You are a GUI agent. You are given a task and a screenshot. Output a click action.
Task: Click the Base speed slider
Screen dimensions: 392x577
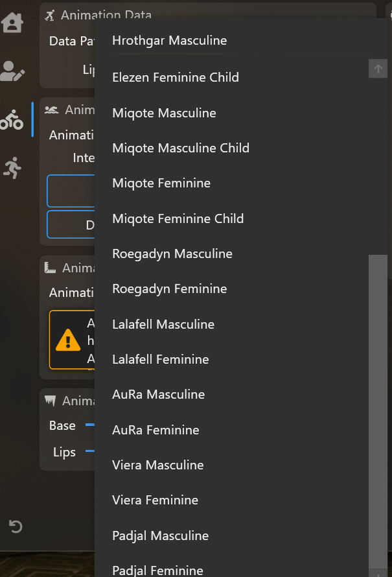point(90,425)
